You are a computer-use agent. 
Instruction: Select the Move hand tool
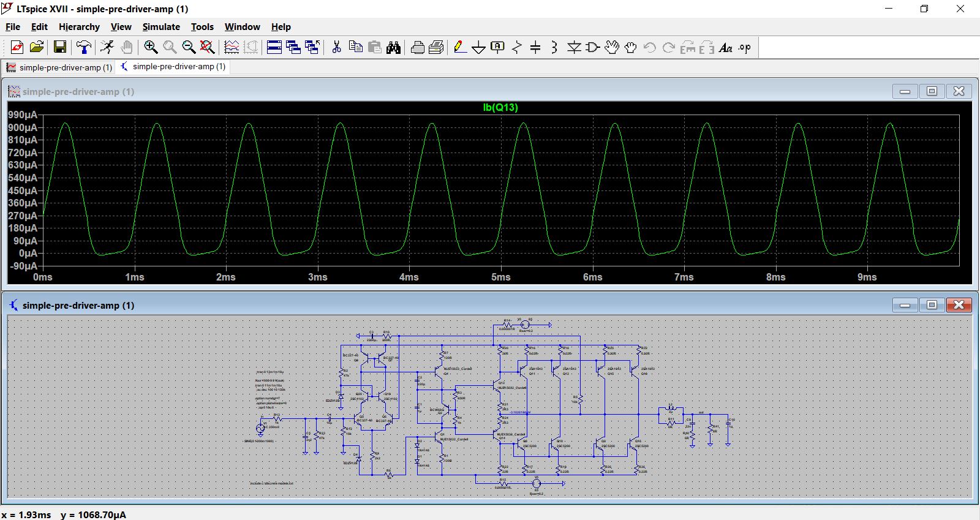click(x=612, y=47)
